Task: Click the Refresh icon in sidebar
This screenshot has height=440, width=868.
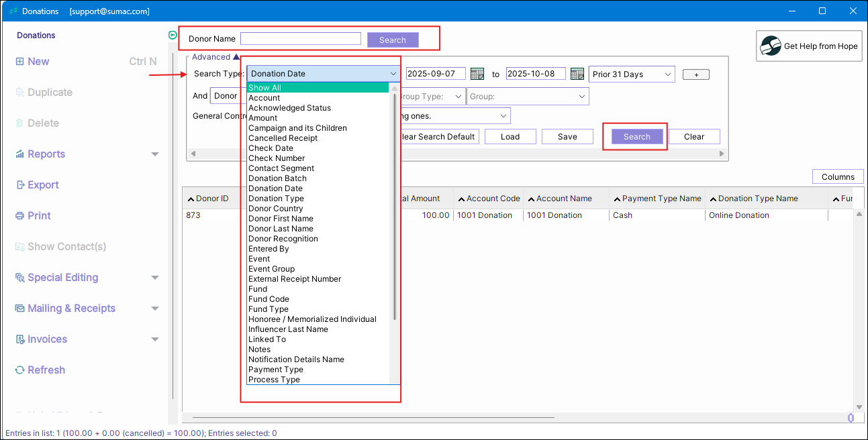Action: [x=19, y=370]
